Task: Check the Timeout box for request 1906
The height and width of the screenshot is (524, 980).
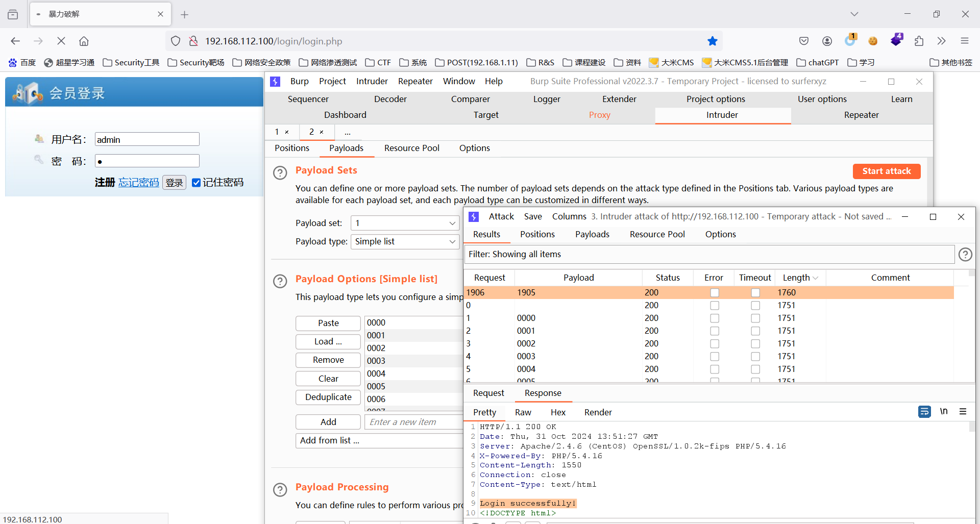Action: click(755, 293)
